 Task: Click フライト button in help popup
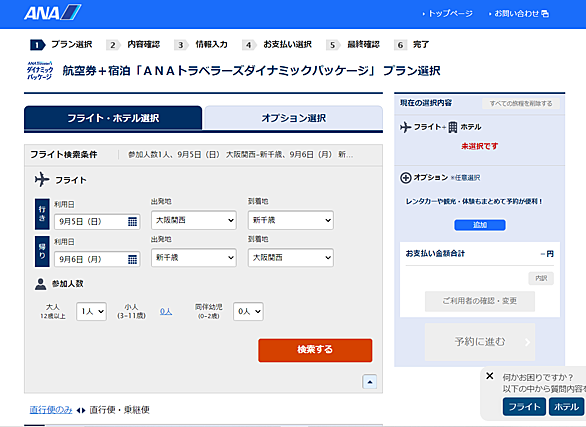[x=524, y=407]
